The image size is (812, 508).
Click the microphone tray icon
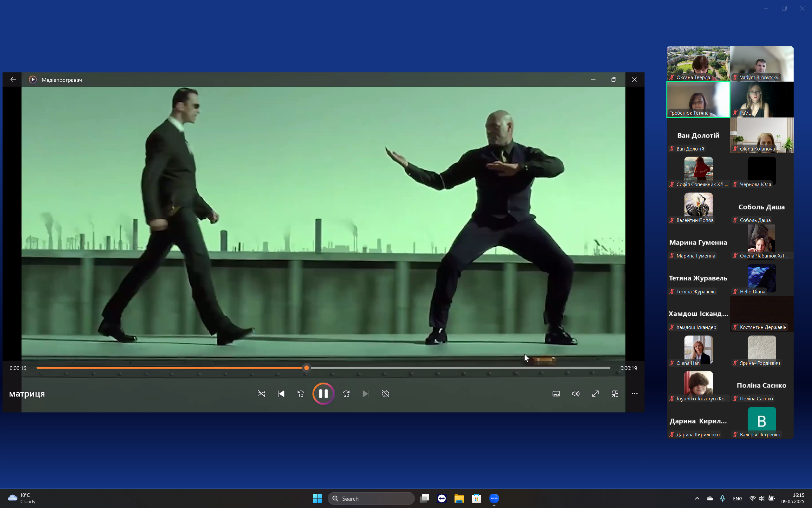coord(723,498)
